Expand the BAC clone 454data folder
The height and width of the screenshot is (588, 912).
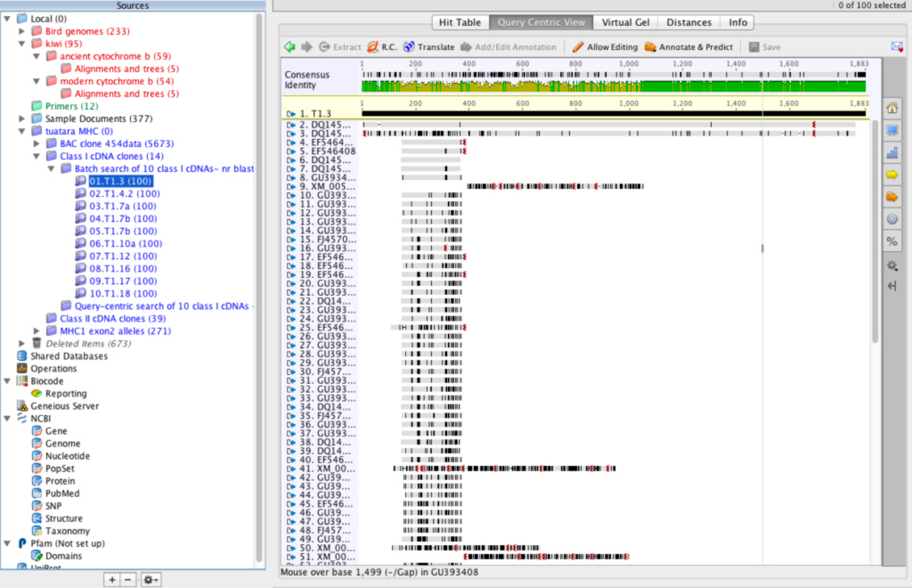[x=36, y=144]
